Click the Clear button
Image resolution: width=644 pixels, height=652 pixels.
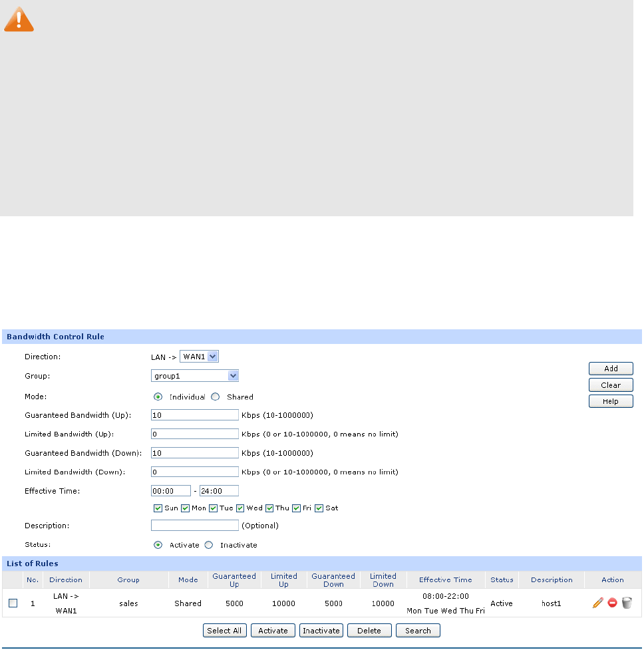click(611, 385)
